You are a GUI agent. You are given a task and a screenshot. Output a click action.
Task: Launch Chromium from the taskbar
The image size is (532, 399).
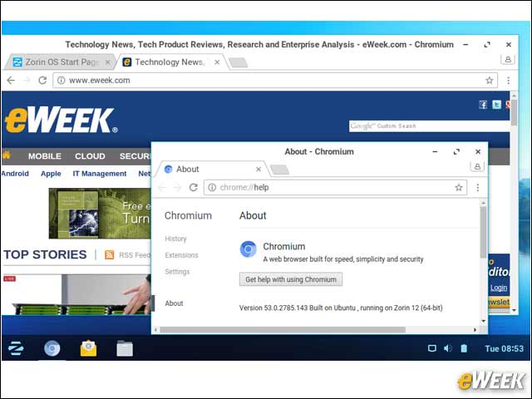point(52,348)
